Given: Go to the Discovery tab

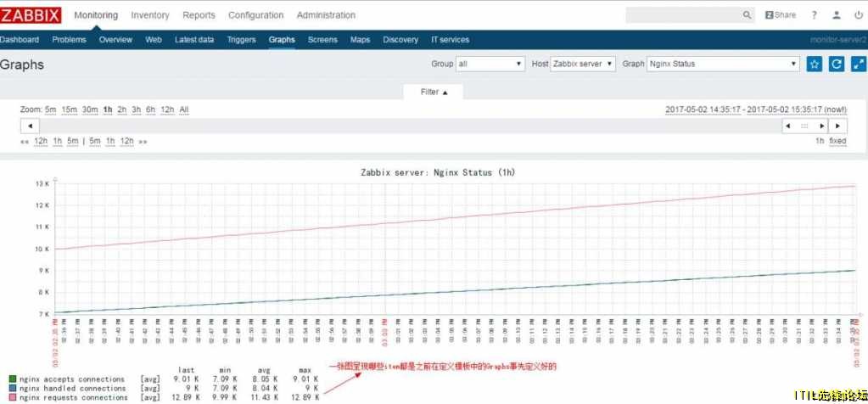Looking at the screenshot, I should pyautogui.click(x=400, y=40).
